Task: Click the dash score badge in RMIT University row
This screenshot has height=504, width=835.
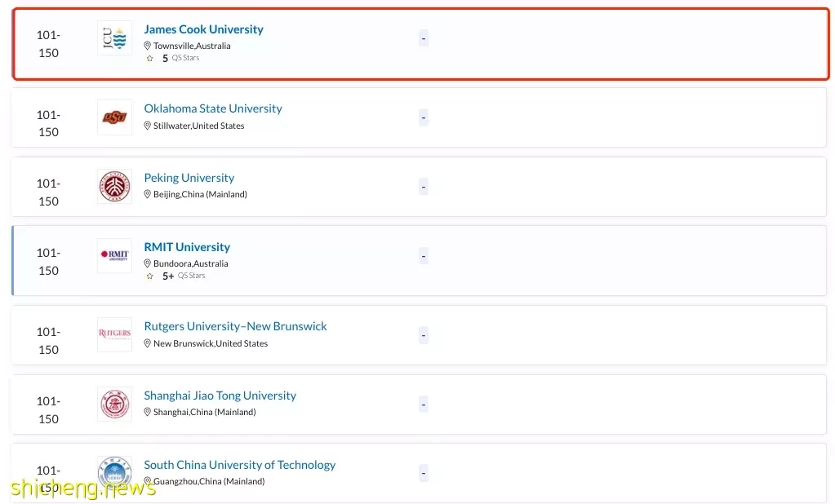Action: [x=424, y=256]
